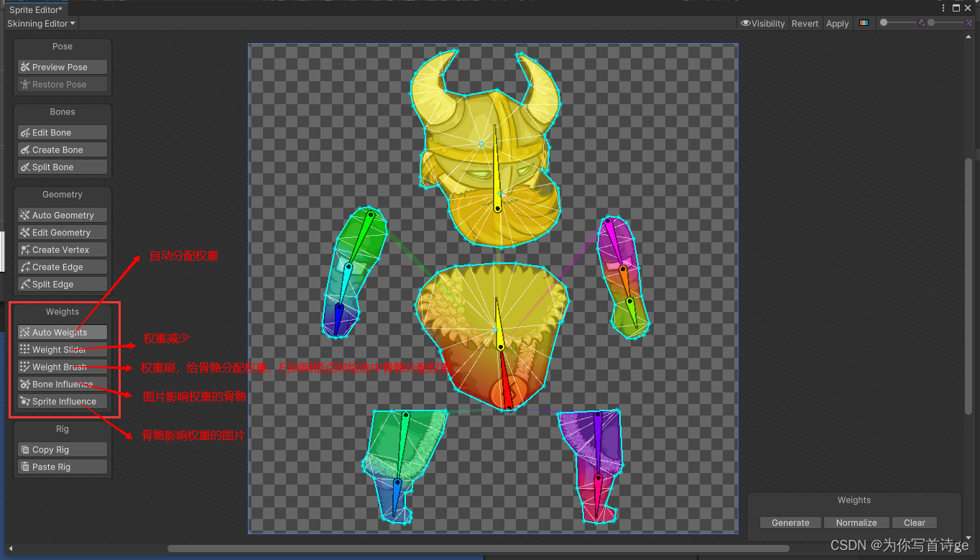Select the Preview Pose tool
Viewport: 980px width, 560px height.
(x=63, y=67)
